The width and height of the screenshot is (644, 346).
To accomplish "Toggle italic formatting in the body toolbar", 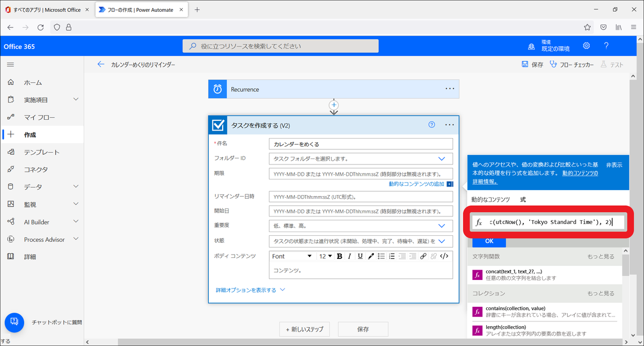I will (350, 256).
